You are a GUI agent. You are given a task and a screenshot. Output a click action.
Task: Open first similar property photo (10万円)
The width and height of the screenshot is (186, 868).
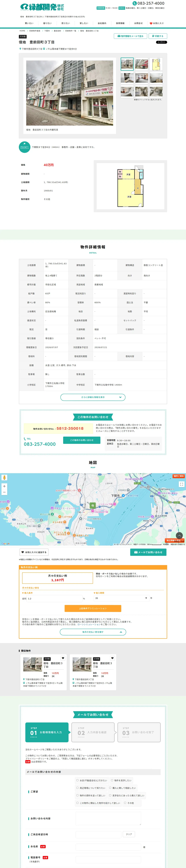tap(33, 664)
